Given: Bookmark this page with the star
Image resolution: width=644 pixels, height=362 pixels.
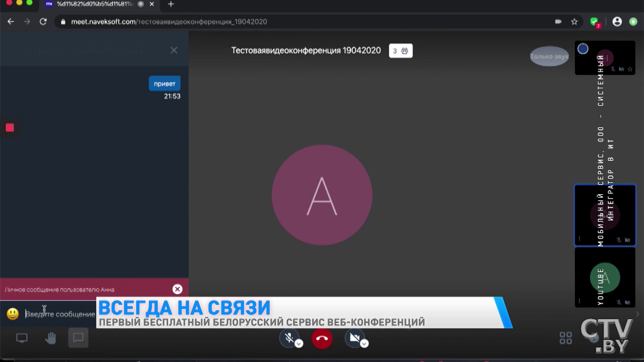Looking at the screenshot, I should [574, 22].
